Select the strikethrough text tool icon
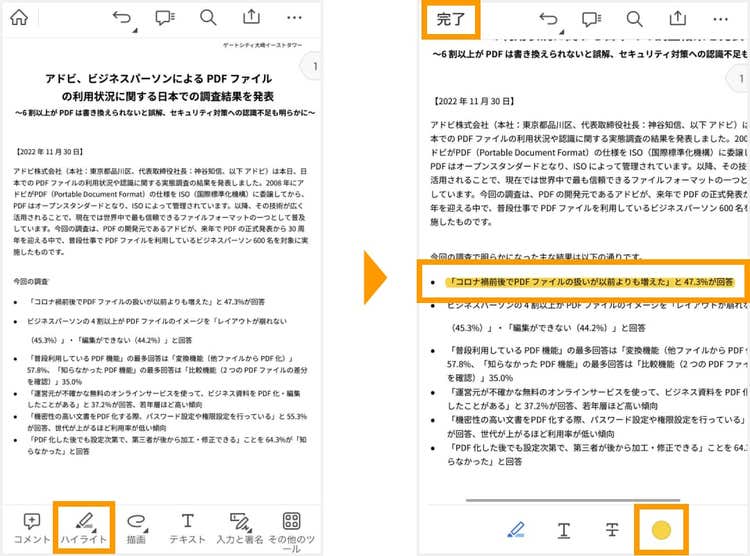Screen dimensions: 750x556 (x=612, y=530)
